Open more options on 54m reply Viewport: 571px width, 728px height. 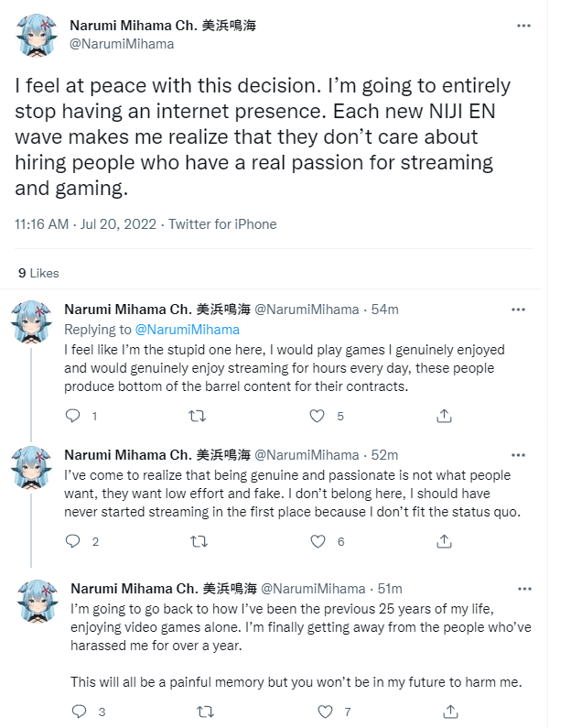click(x=518, y=310)
